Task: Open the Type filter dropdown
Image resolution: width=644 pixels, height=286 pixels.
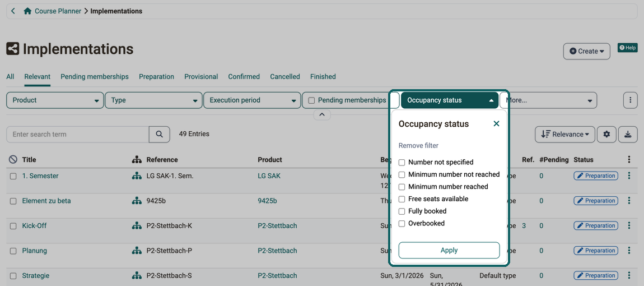Action: [153, 100]
